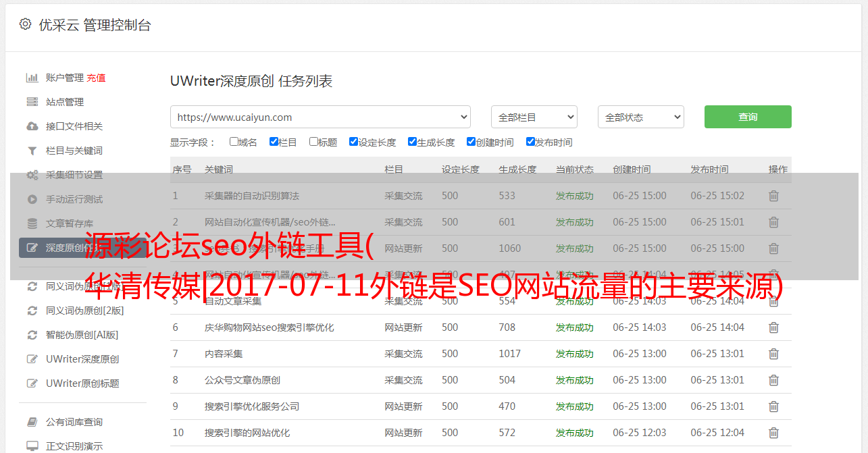Click the monitor icon for 正文识别演示
The width and height of the screenshot is (868, 453).
[32, 446]
